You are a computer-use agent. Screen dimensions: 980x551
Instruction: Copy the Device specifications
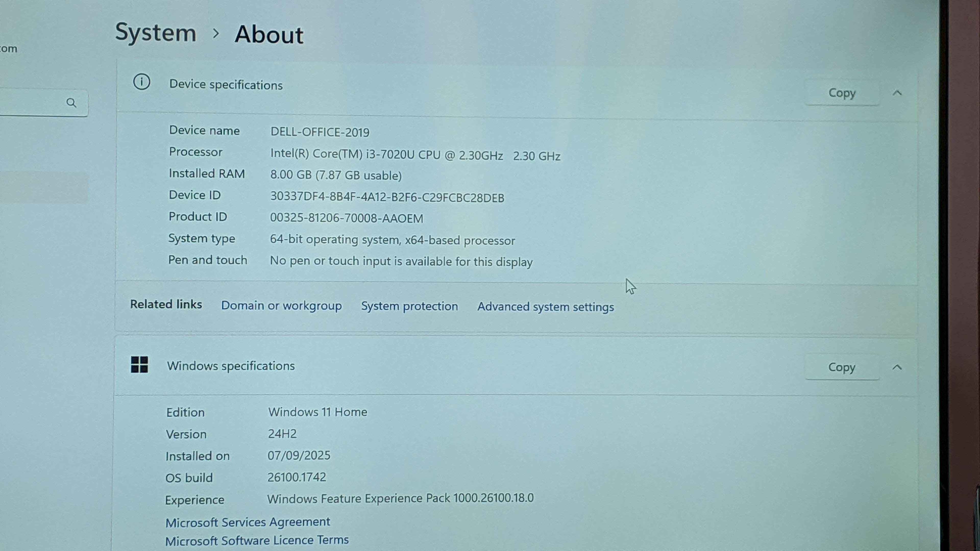842,93
